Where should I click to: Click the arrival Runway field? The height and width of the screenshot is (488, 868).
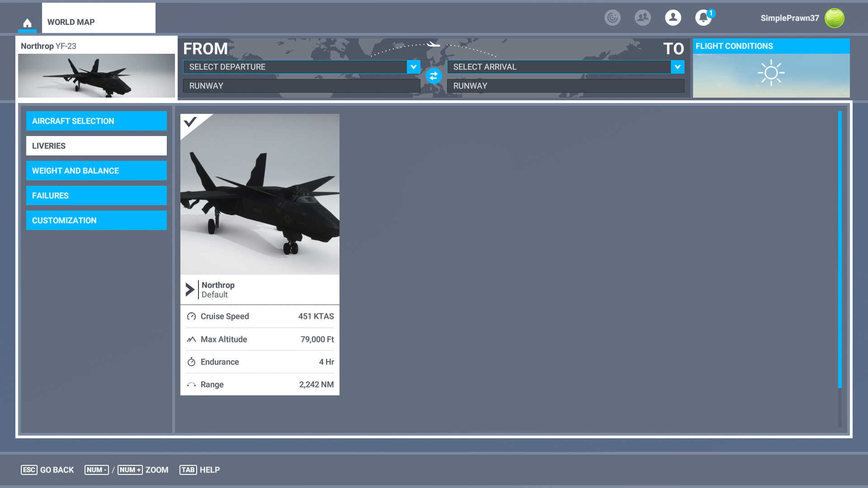pos(566,86)
